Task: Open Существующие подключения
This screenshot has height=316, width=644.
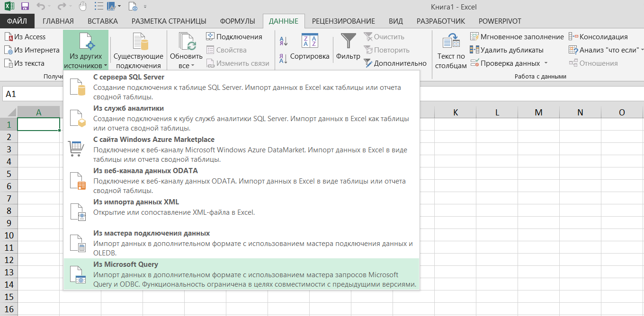Action: coord(138,51)
